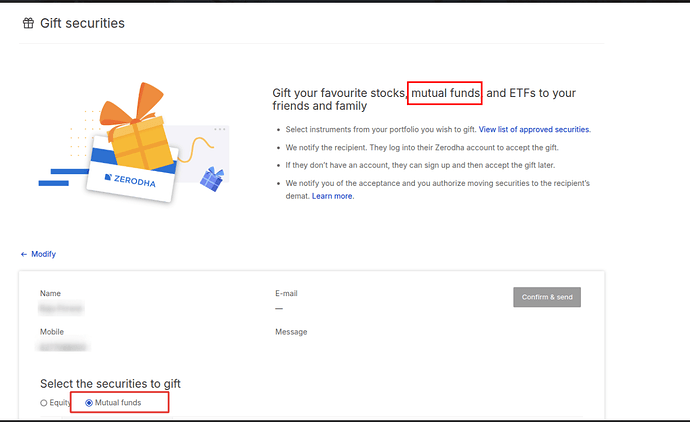The width and height of the screenshot is (690, 422).
Task: Click the blurred mobile number value
Action: [x=63, y=347]
